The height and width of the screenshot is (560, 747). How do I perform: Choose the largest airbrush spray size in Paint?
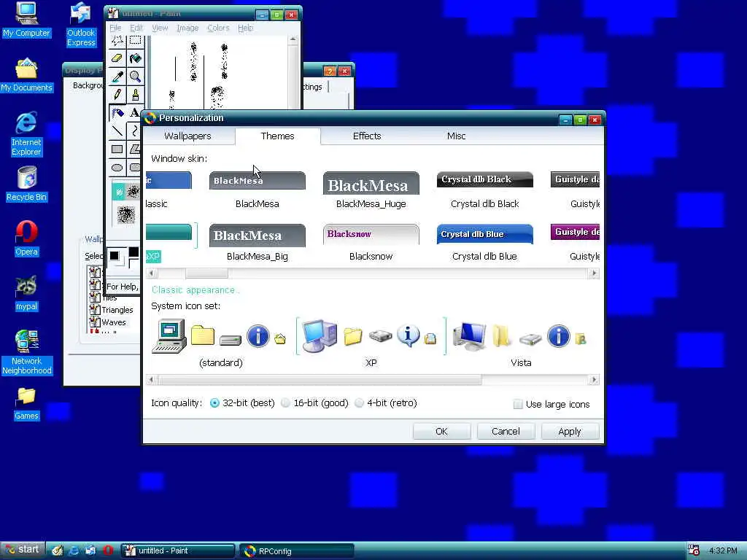coord(125,215)
